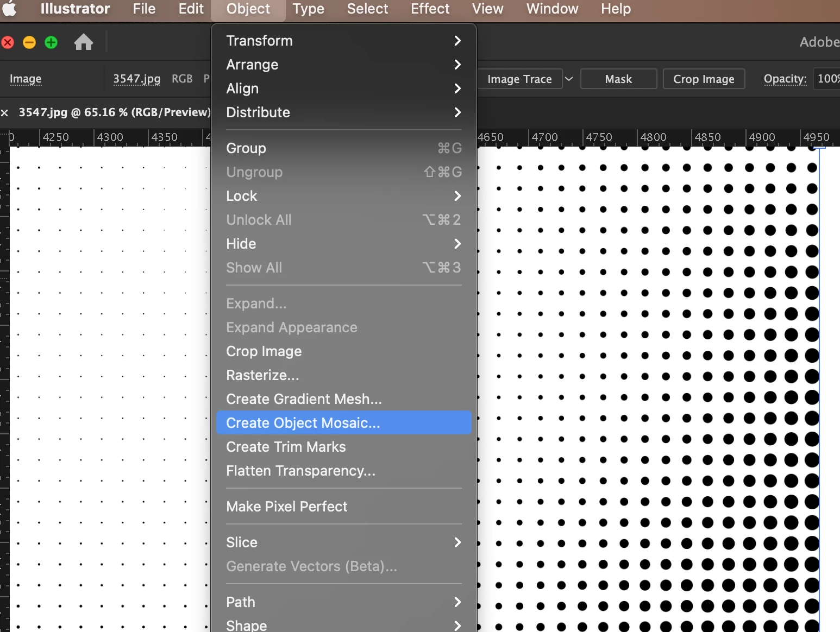Expand the Transform submenu

tap(344, 41)
